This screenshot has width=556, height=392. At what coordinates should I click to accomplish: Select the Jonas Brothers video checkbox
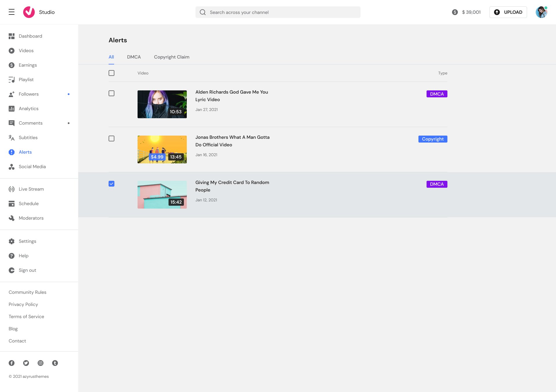(111, 138)
